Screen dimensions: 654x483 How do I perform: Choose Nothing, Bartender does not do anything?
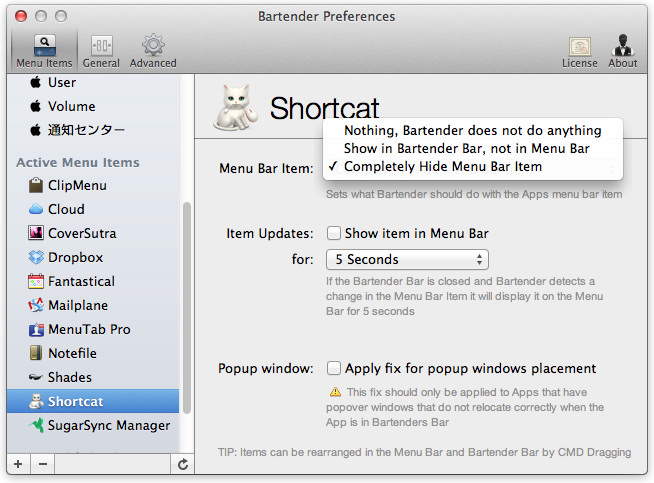(473, 131)
